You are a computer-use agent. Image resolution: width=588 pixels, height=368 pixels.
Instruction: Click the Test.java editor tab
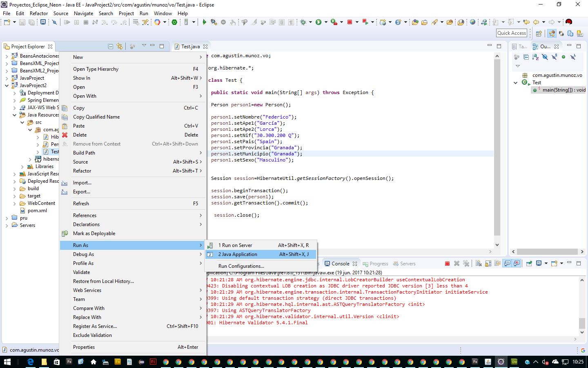pos(190,47)
